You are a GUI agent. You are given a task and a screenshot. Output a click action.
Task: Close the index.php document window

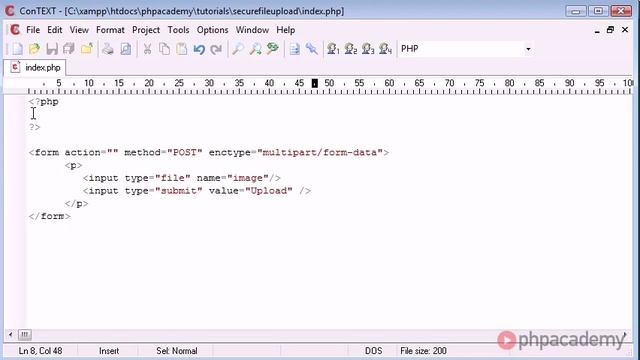pos(625,30)
